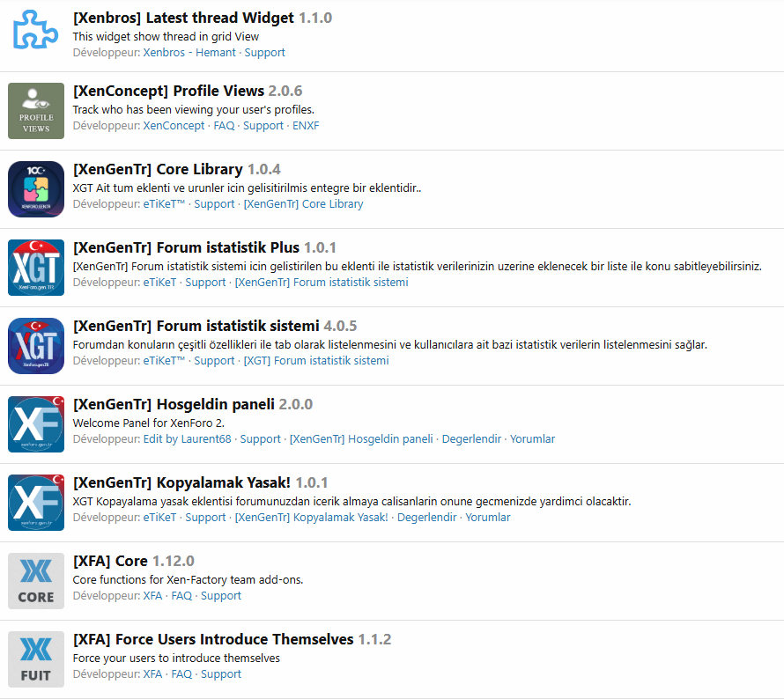
Task: Click the XFA FUIT icon
Action: click(36, 659)
